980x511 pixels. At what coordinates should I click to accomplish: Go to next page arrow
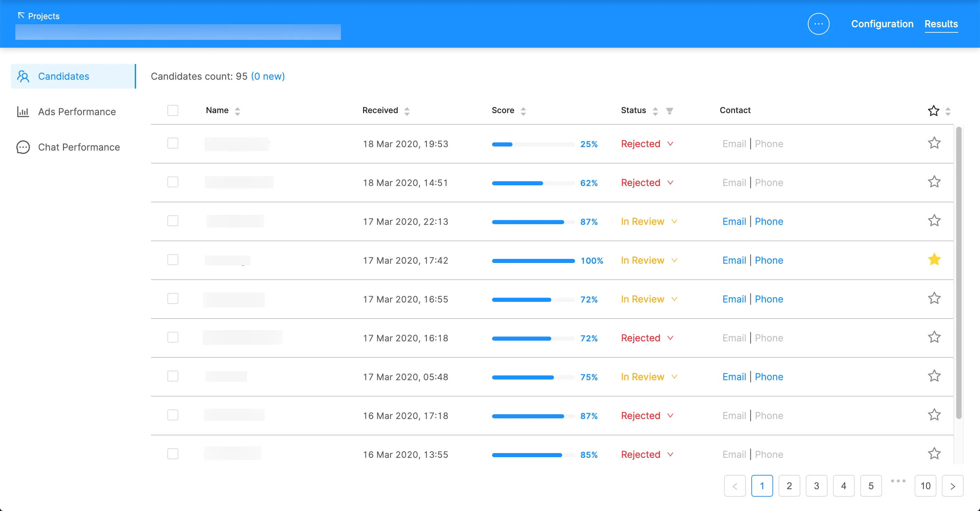tap(952, 486)
